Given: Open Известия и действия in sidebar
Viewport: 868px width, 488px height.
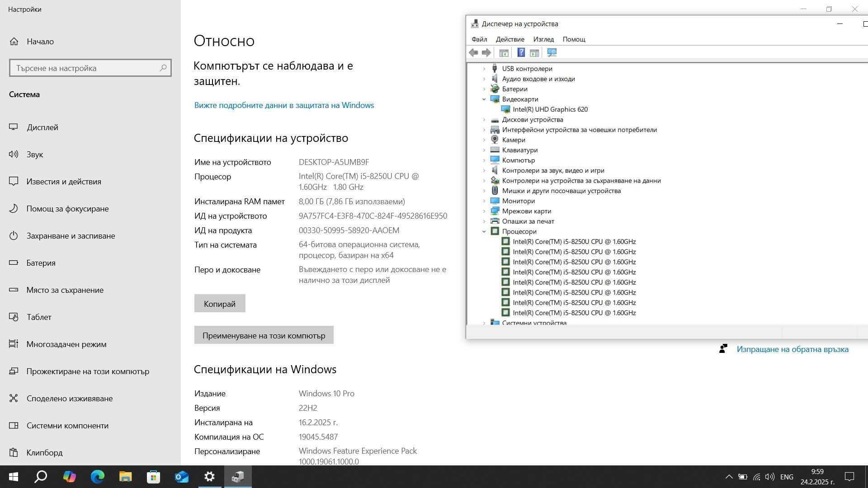Looking at the screenshot, I should tap(63, 182).
